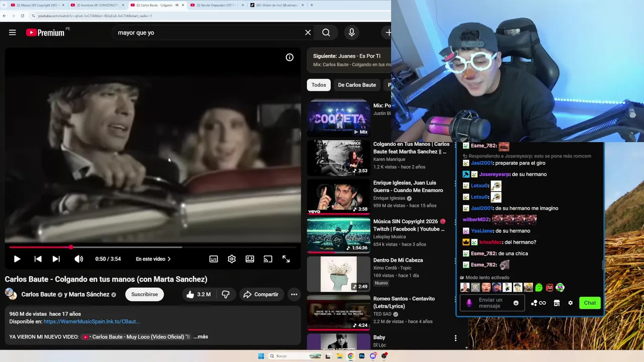Toggle subtitles on the video player
The width and height of the screenshot is (644, 362).
pos(214,259)
